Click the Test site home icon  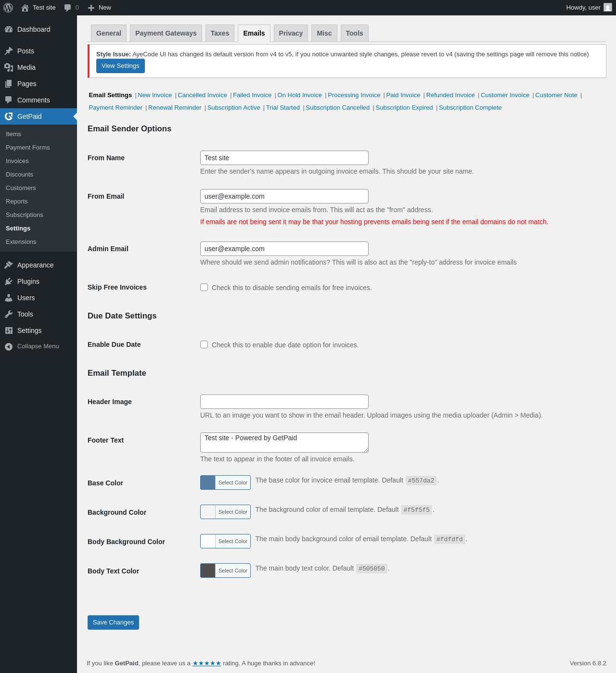tap(25, 8)
